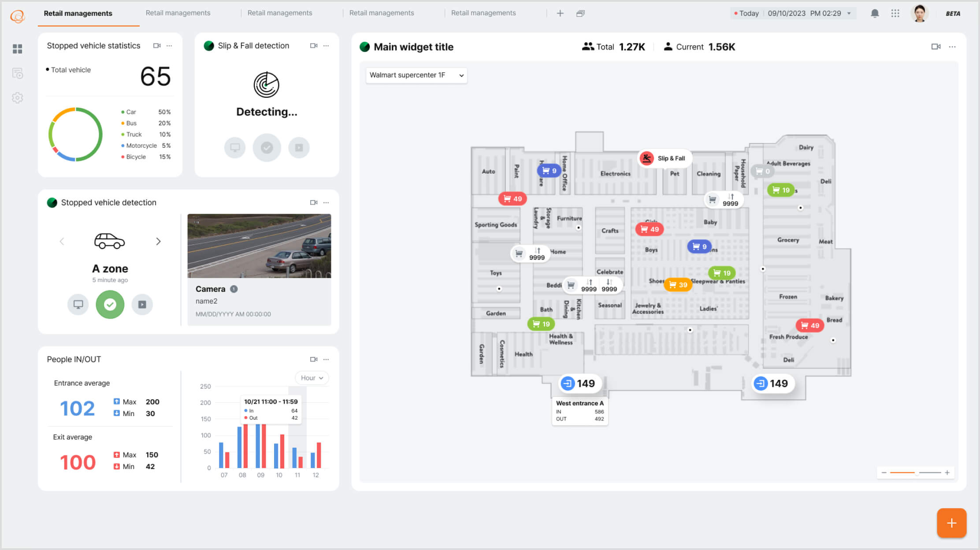Open the apps grid launcher

895,13
